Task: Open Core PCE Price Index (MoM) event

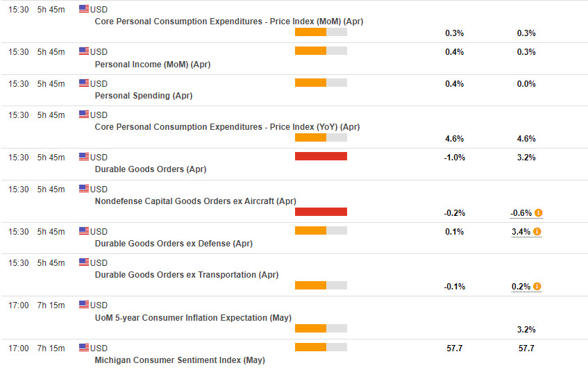Action: tap(228, 22)
